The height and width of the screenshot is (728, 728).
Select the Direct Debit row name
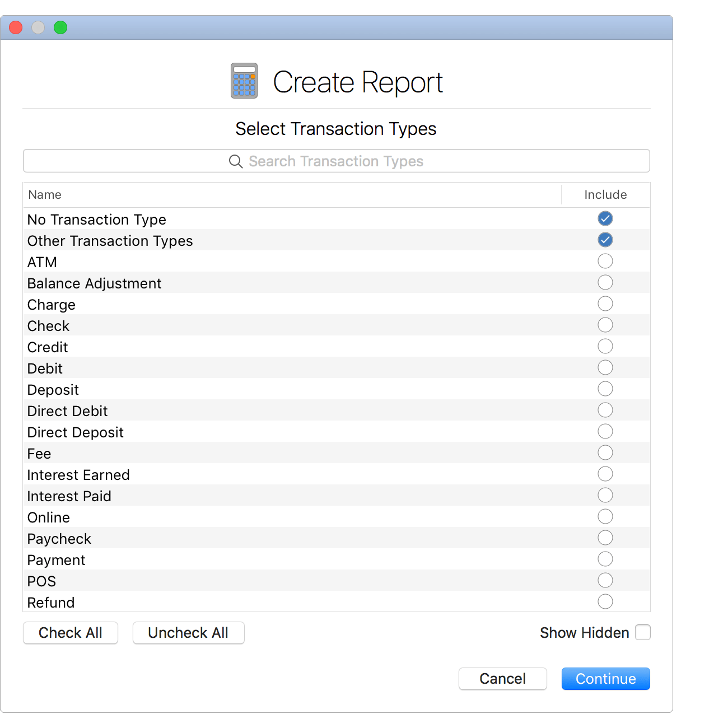click(x=67, y=411)
